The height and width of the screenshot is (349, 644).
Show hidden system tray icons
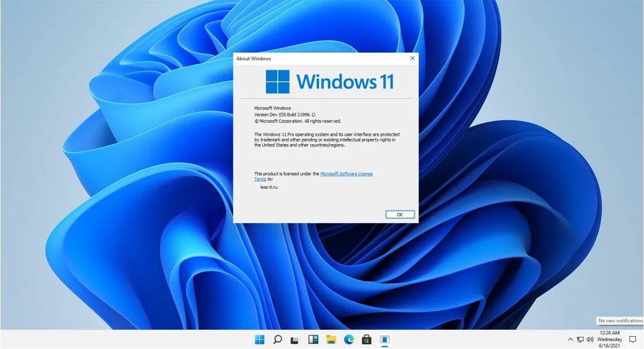(571, 339)
